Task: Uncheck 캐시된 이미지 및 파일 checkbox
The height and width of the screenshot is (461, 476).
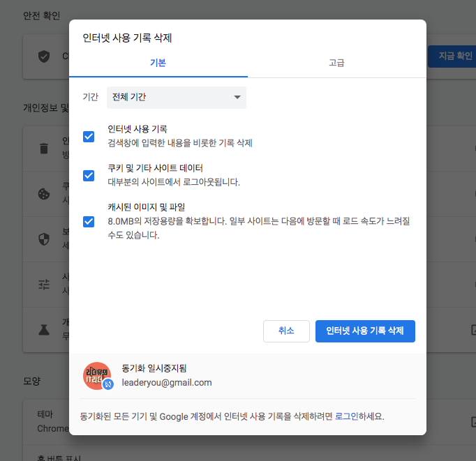Action: click(x=89, y=222)
